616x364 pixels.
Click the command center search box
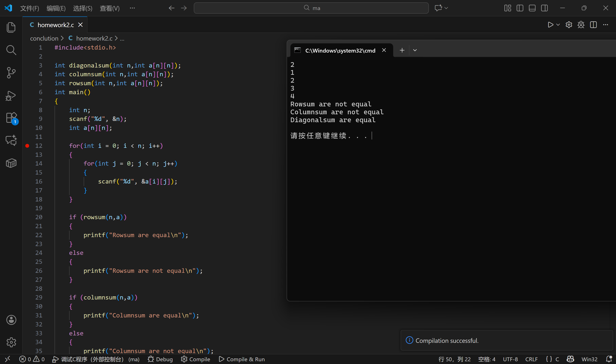tap(311, 8)
